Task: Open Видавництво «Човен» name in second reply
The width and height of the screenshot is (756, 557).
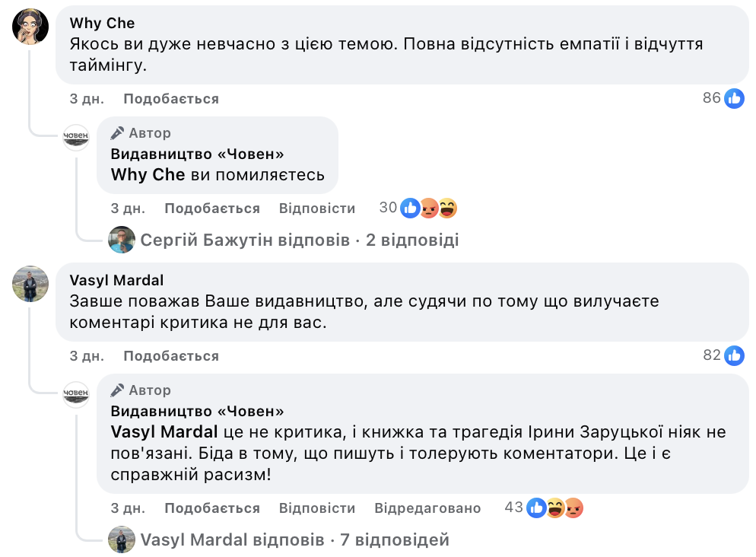Action: 198,412
